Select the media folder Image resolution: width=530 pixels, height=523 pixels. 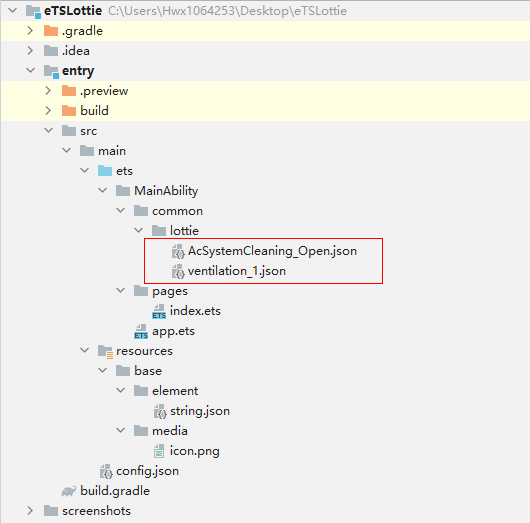click(x=170, y=431)
